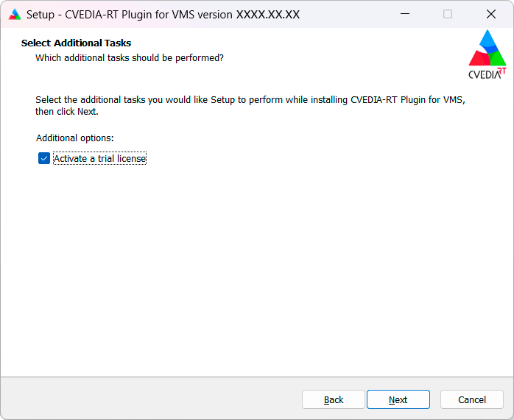The width and height of the screenshot is (514, 420).
Task: Click the red 'RT' superscript in logo
Action: (502, 71)
